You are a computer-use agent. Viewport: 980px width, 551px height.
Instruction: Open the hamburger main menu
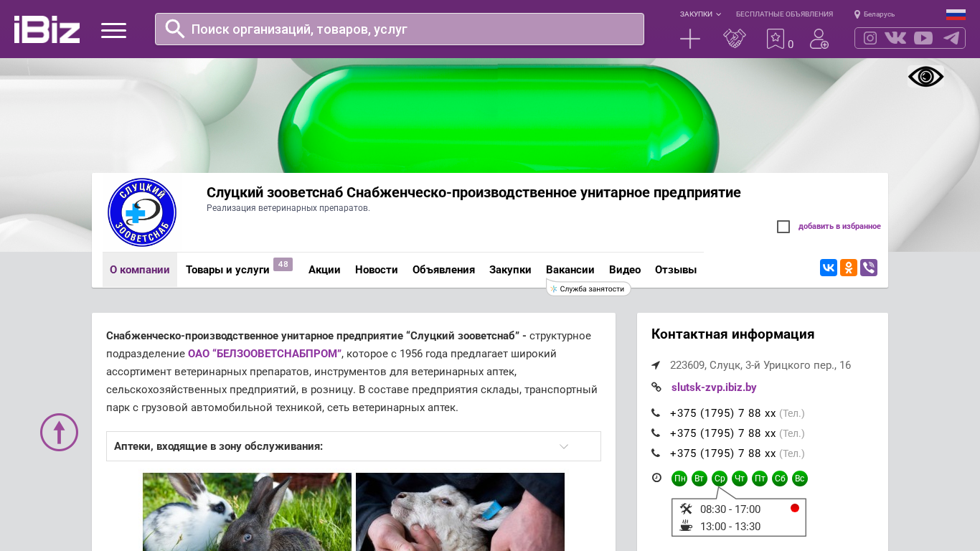click(x=113, y=30)
